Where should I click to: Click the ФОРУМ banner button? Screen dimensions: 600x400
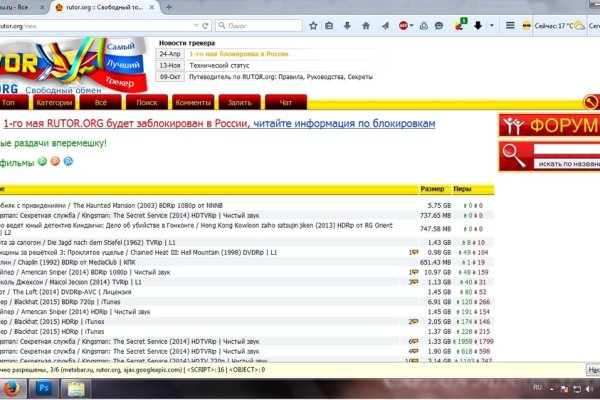point(549,125)
